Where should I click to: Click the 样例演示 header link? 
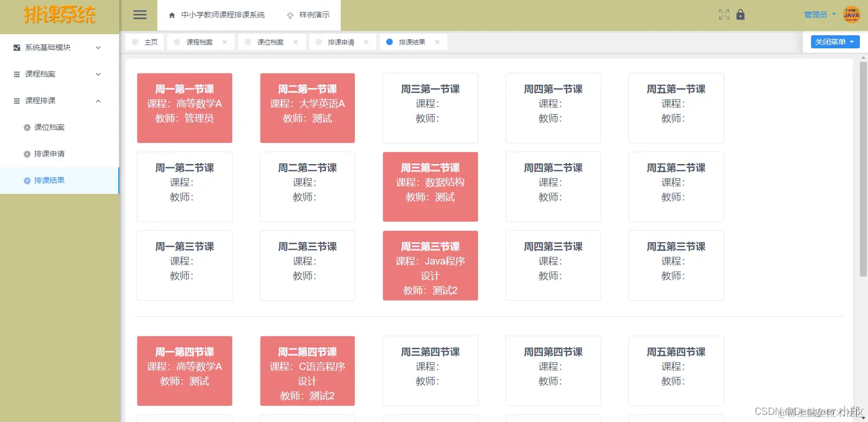pyautogui.click(x=315, y=15)
